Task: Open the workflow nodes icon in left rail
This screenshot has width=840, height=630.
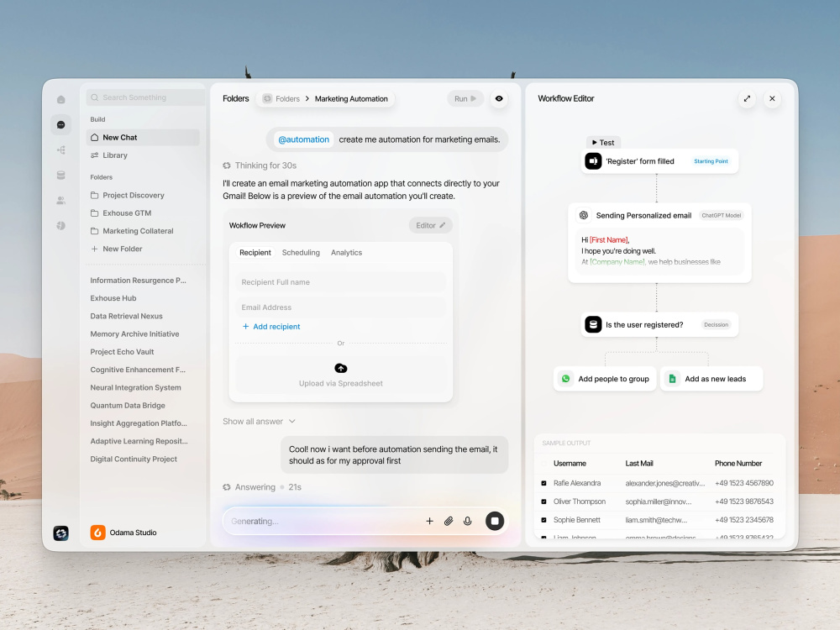Action: (61, 150)
